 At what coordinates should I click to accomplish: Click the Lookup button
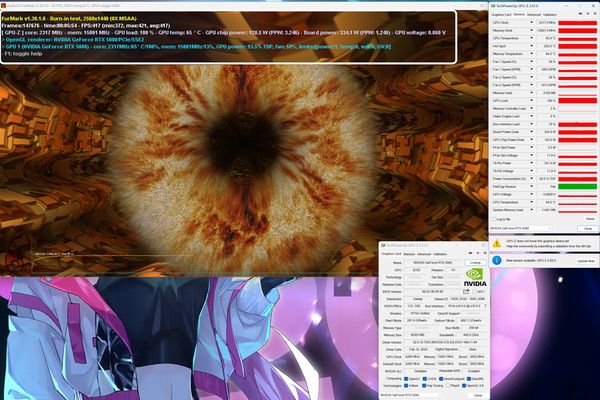point(475,263)
